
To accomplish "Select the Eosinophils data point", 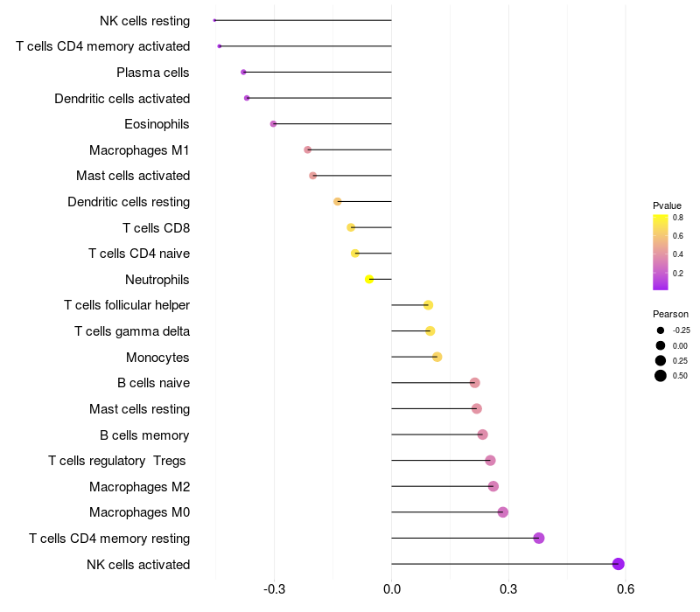I will coord(273,124).
